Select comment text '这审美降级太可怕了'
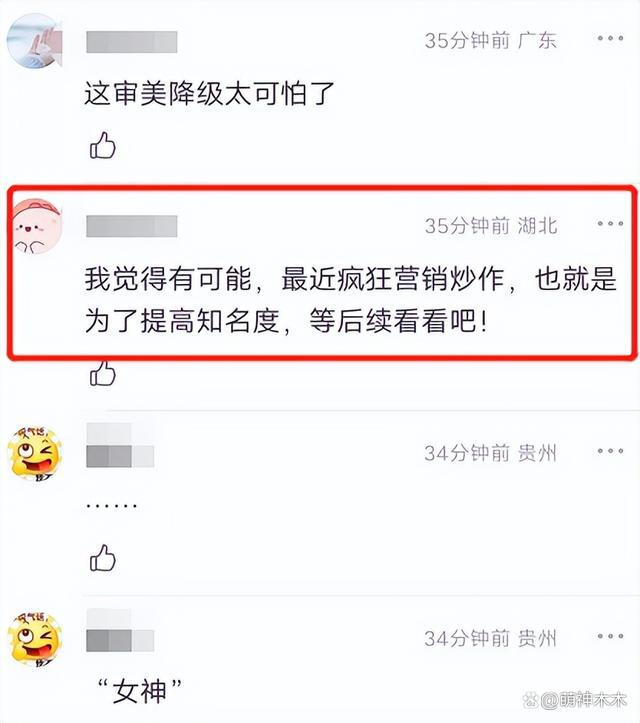640x723 pixels. 209,94
